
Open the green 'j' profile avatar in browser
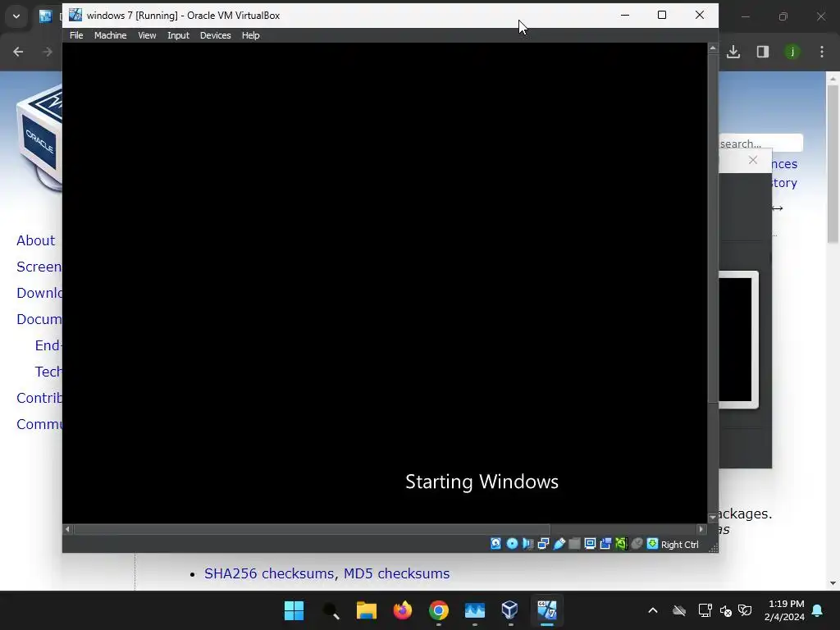[x=792, y=52]
